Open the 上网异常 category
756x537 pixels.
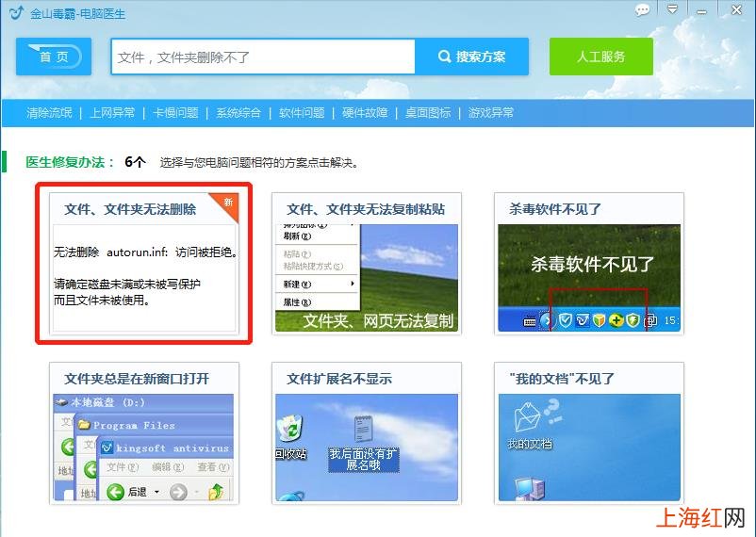(x=112, y=113)
